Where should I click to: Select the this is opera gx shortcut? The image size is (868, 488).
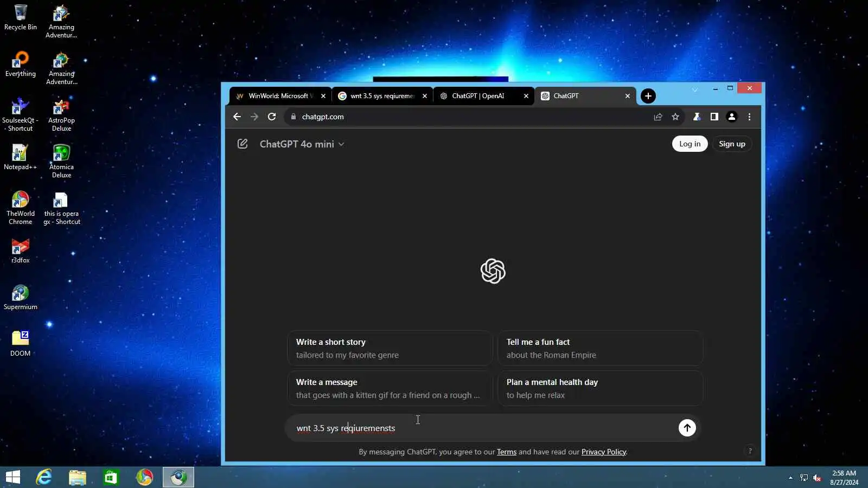pyautogui.click(x=61, y=208)
